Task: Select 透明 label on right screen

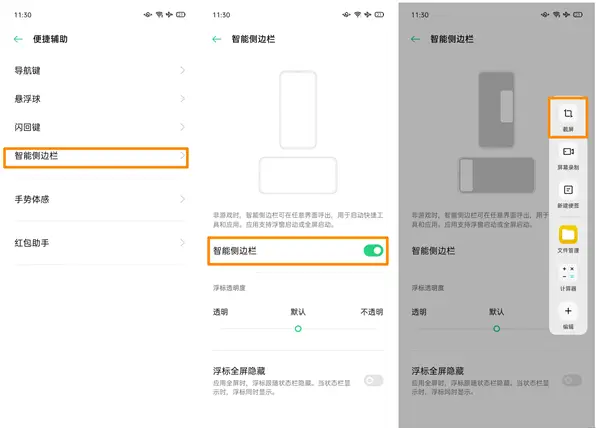Action: (419, 312)
